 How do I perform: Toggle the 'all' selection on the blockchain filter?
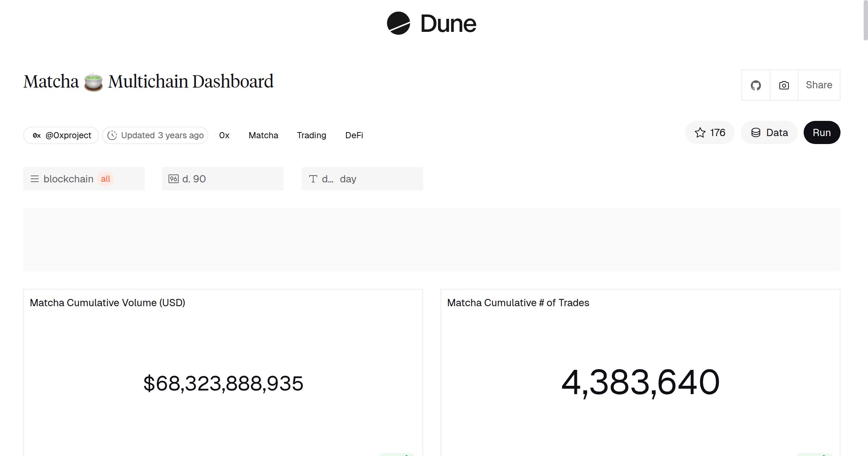(x=105, y=178)
